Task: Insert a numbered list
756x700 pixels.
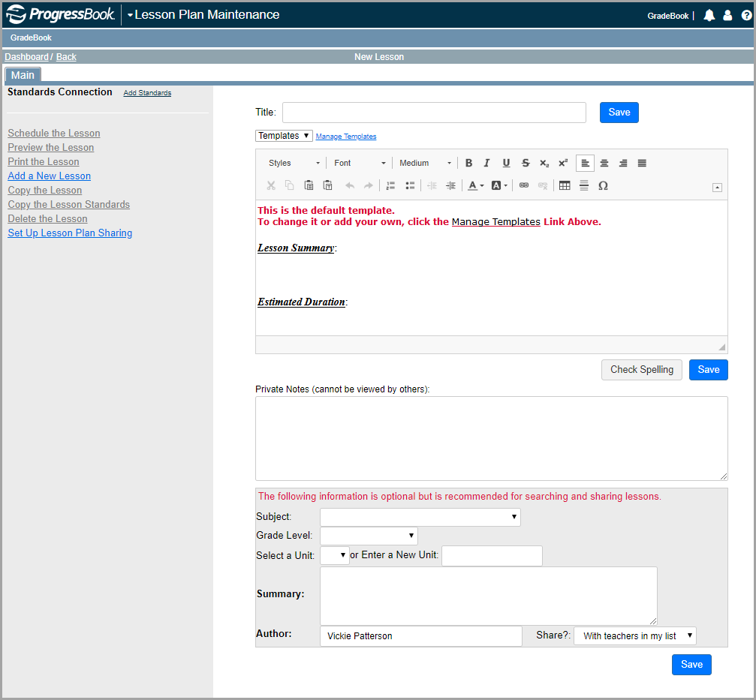Action: [x=390, y=185]
